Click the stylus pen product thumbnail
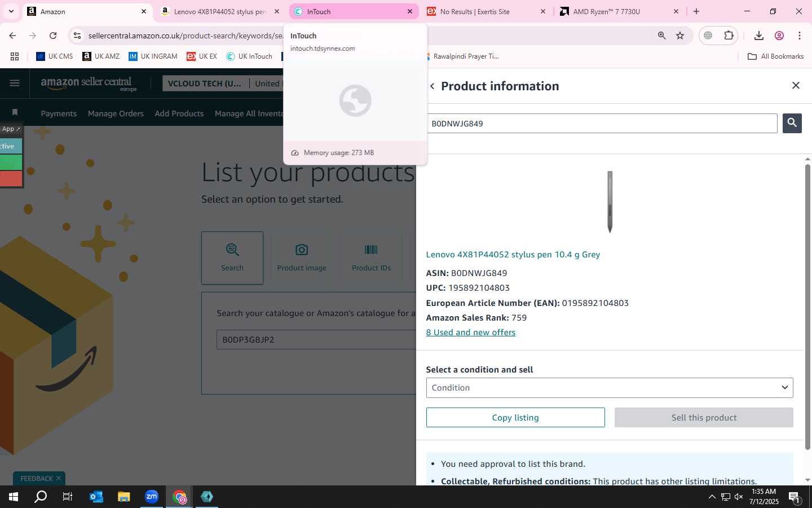The image size is (812, 508). tap(610, 202)
